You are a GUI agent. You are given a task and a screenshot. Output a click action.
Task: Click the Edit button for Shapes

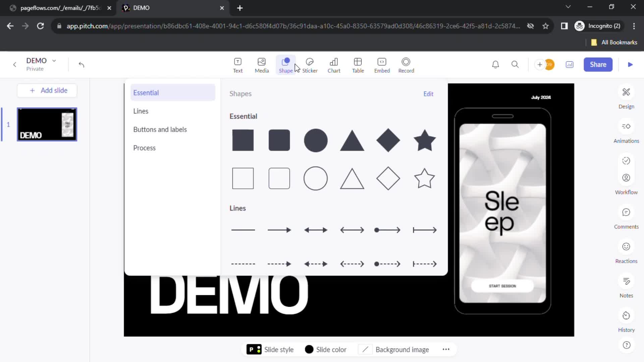click(x=428, y=94)
